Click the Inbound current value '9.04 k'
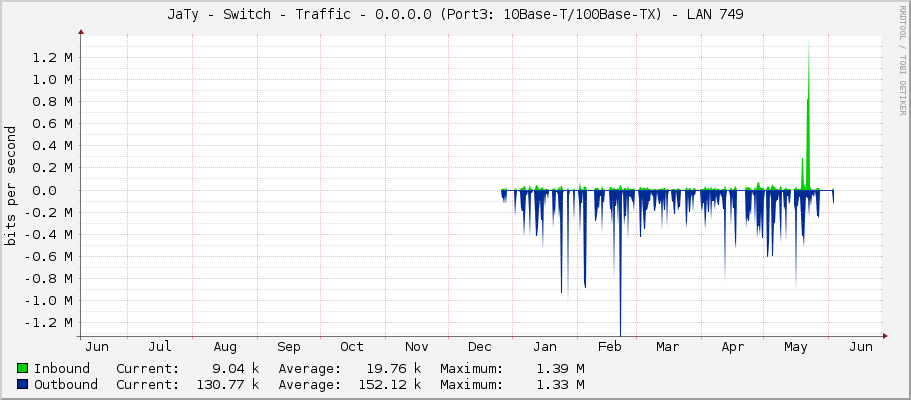 [236, 369]
